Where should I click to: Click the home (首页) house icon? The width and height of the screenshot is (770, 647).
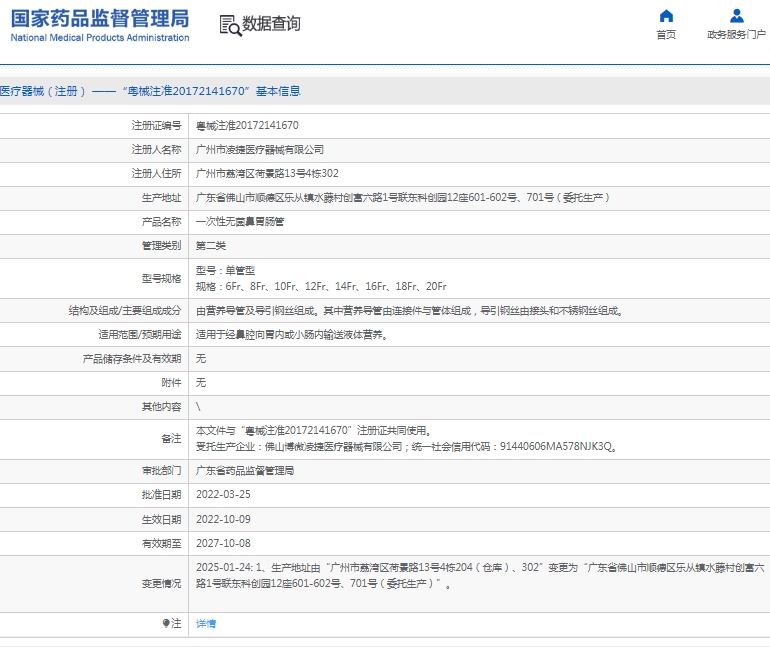(x=666, y=16)
